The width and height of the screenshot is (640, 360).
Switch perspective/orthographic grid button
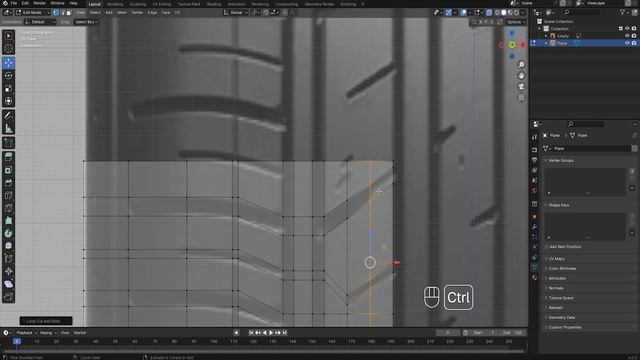click(x=521, y=98)
